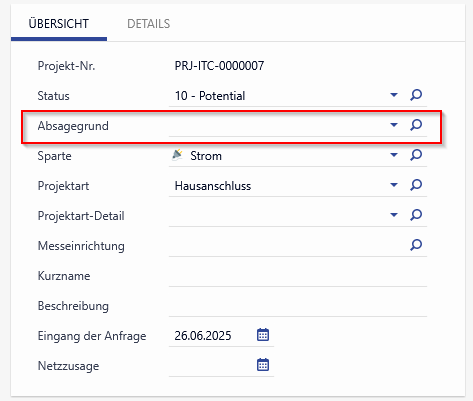Click into the Kurzname input field

pyautogui.click(x=298, y=276)
